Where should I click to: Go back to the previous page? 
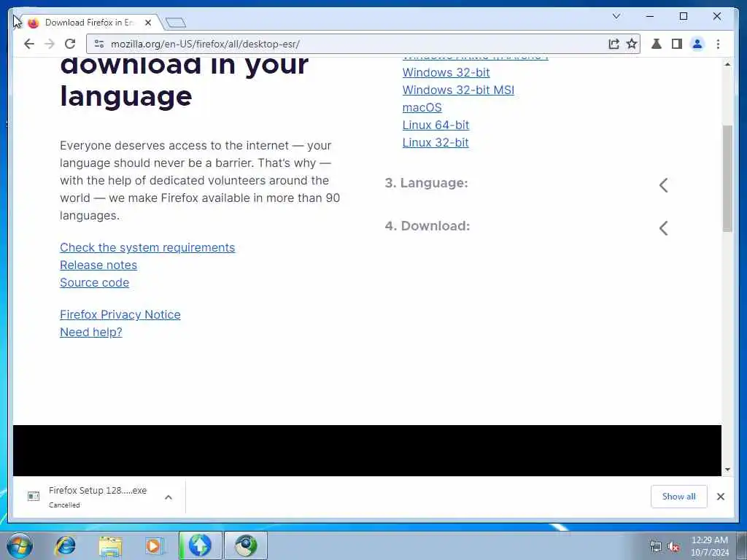click(29, 44)
